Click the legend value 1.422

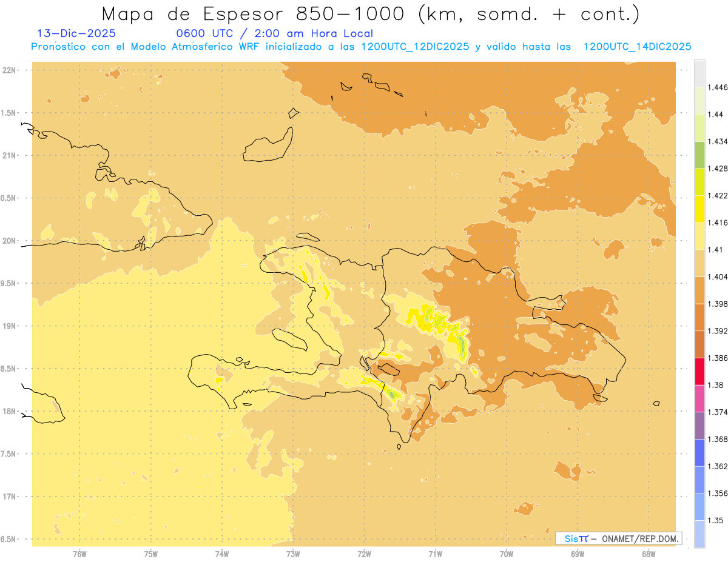[718, 195]
